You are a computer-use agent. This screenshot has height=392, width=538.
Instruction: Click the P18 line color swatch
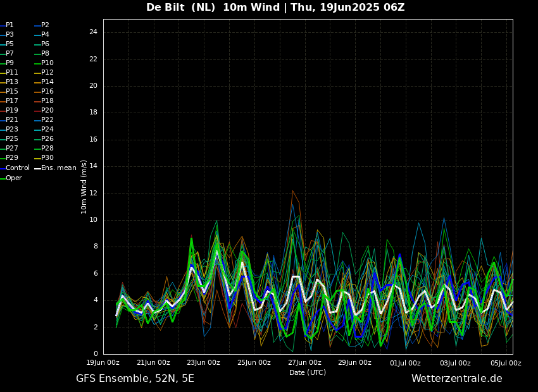pyautogui.click(x=37, y=101)
